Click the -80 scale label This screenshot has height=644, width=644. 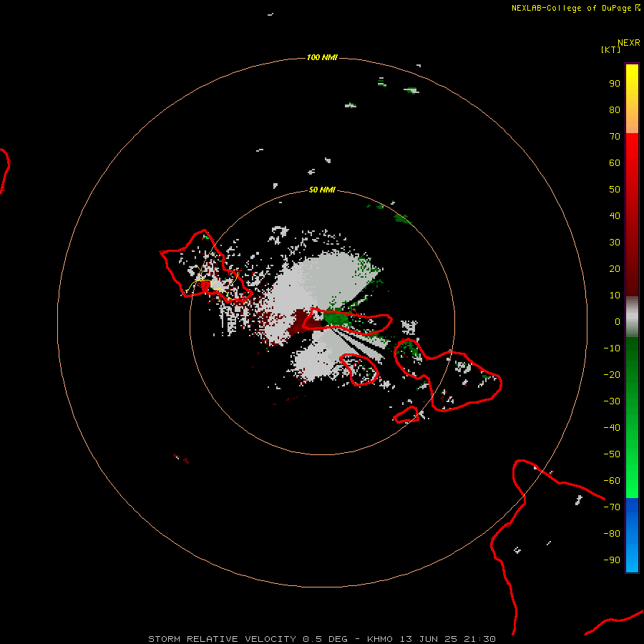(x=612, y=534)
